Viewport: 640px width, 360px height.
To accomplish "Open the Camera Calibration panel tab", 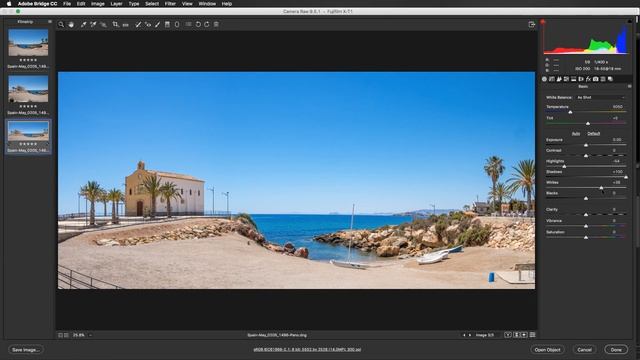I will pyautogui.click(x=596, y=79).
